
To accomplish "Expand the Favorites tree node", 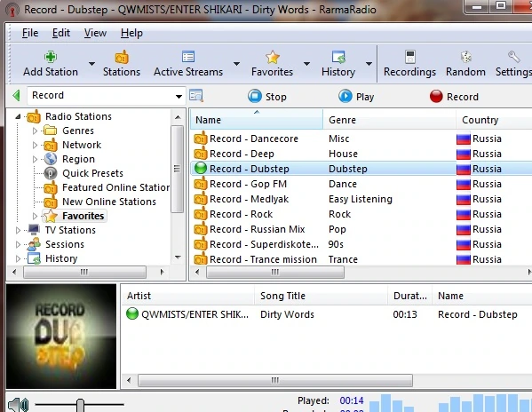I will click(35, 216).
